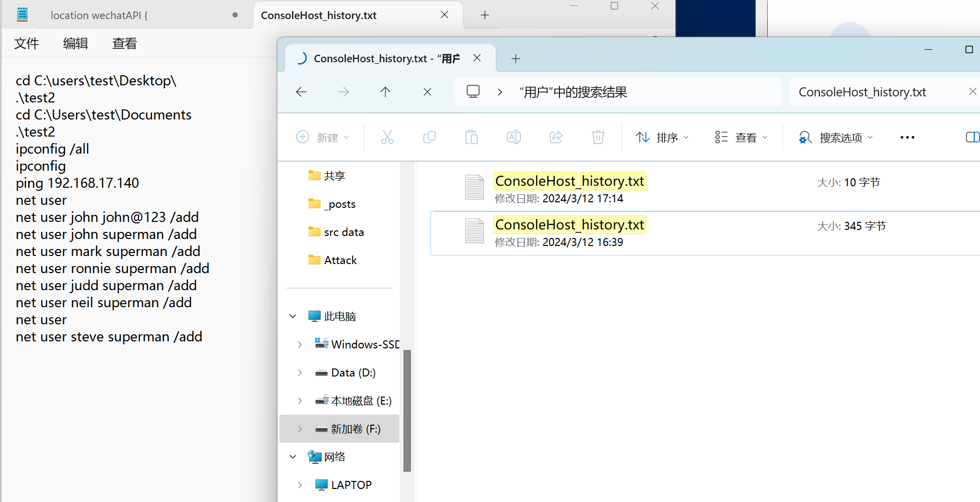Click the Delete trash icon in Explorer

click(x=598, y=137)
